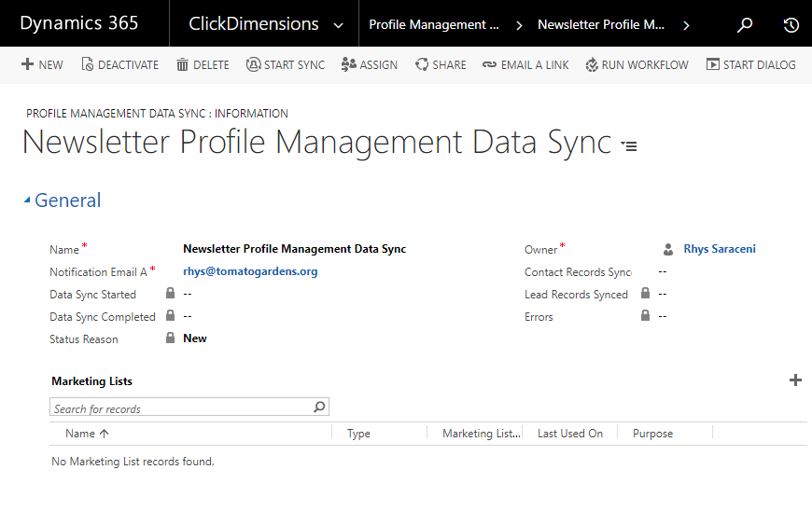Screen dimensions: 812x511
Task: Click the Name field value
Action: pos(295,249)
